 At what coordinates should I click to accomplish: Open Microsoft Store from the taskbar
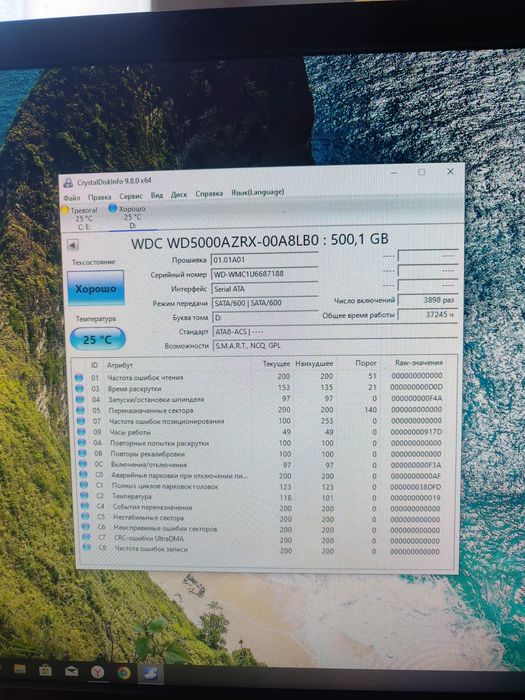coord(46,671)
